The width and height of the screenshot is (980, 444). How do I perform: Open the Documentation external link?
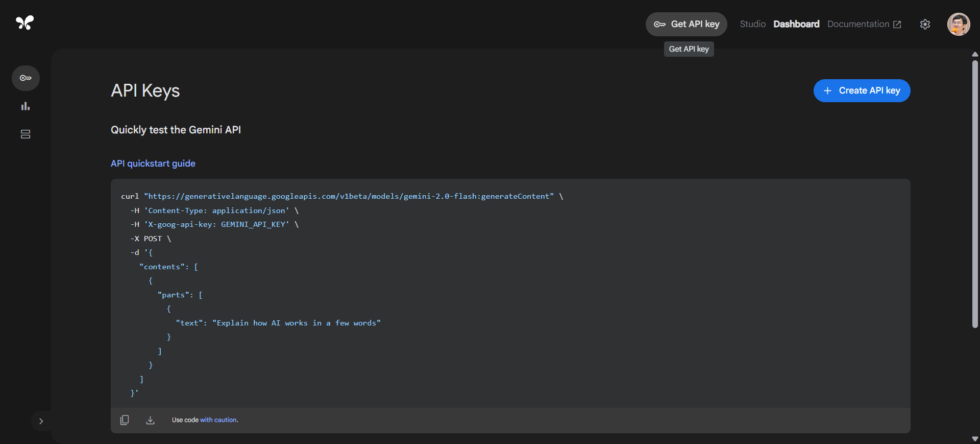[864, 24]
